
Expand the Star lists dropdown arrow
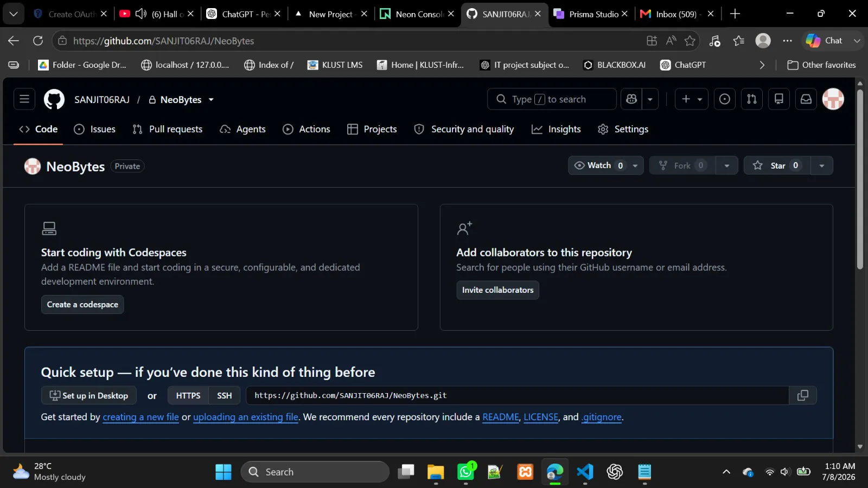(822, 165)
